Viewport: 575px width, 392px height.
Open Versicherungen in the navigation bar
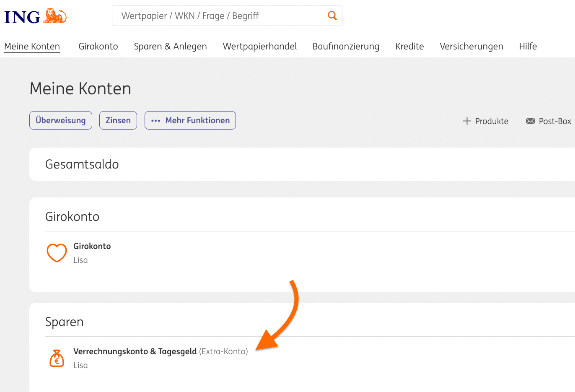(471, 47)
